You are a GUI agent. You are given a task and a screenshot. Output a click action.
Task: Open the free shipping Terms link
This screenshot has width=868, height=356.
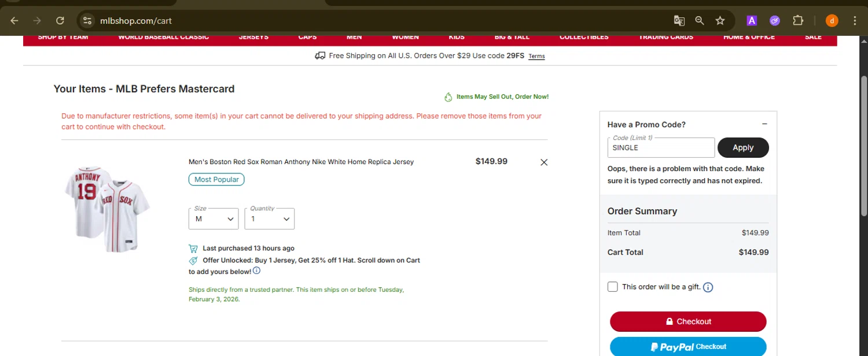[536, 56]
